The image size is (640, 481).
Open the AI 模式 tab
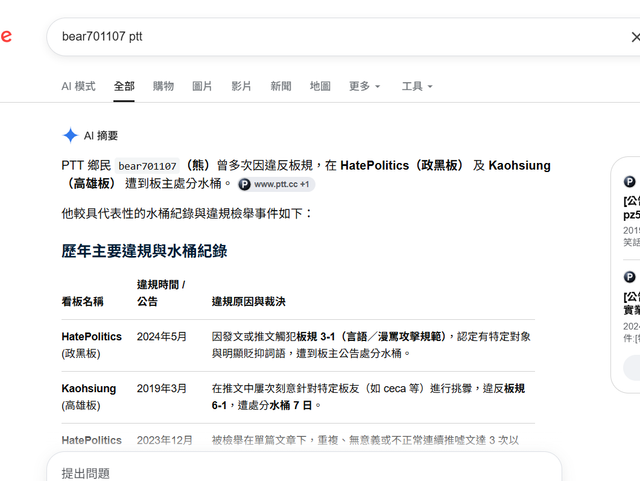[78, 86]
